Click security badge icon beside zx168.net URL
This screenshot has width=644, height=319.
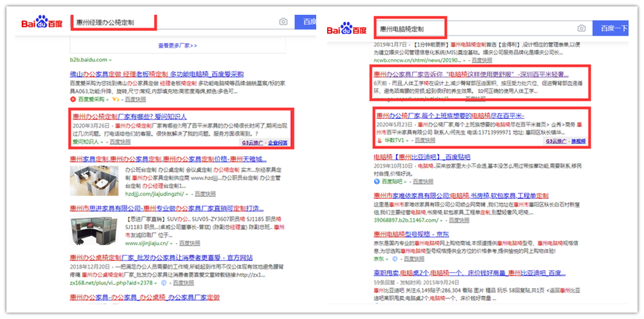click(x=164, y=283)
